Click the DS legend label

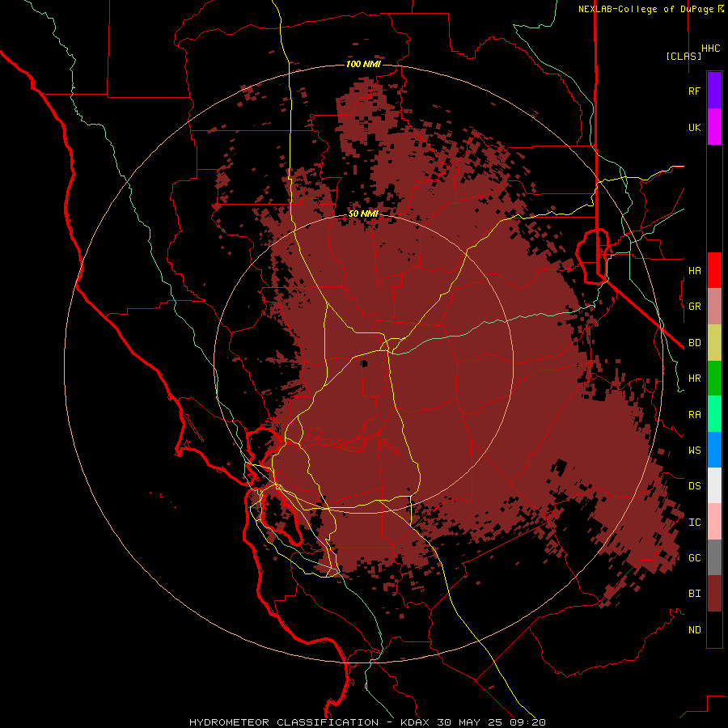694,486
